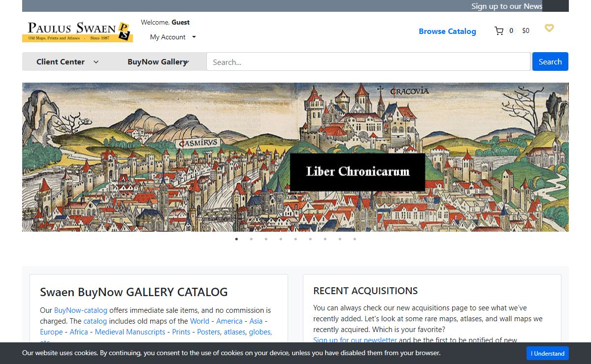Click the I Understand cookie button
This screenshot has height=364, width=591.
pos(547,353)
